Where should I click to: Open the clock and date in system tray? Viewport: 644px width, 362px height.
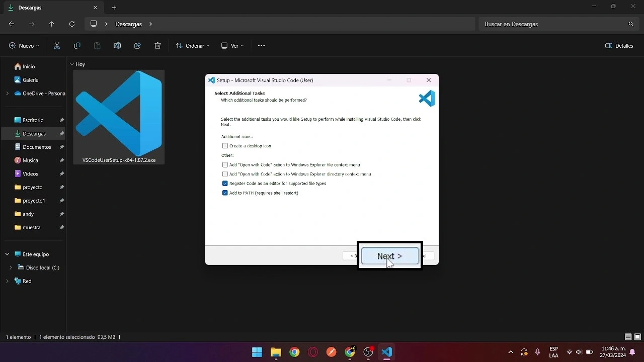point(613,352)
